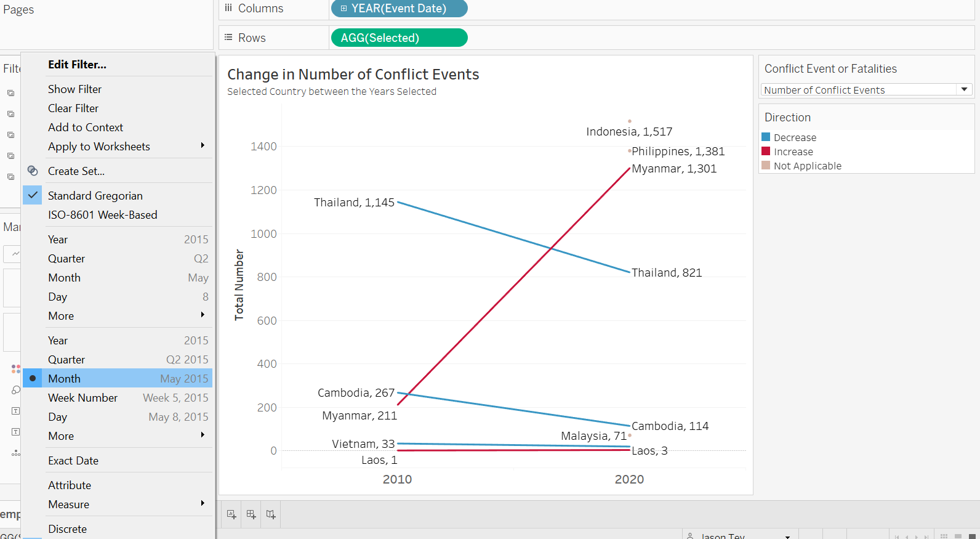Viewport: 980px width, 539px height.
Task: Click the Rows shelf icon
Action: [228, 38]
